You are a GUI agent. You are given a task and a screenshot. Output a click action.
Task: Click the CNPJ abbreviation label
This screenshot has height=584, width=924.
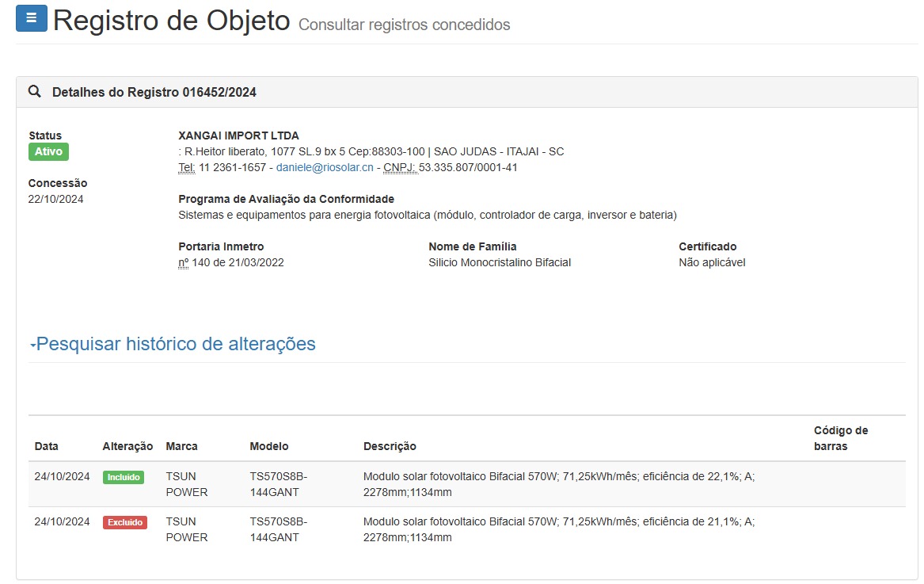click(400, 167)
